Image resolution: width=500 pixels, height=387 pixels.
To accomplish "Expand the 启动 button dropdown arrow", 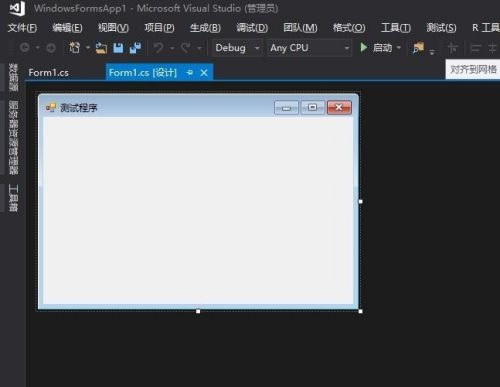I will coord(399,48).
